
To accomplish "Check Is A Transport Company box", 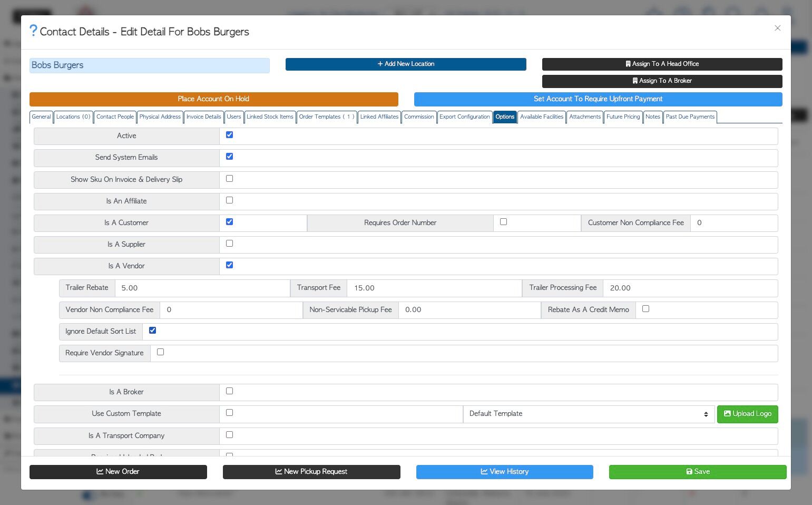I will pos(229,435).
